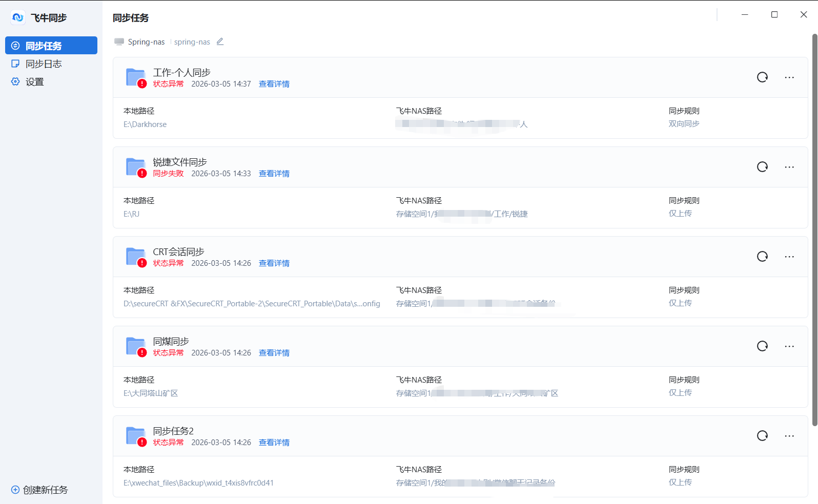Viewport: 818px width, 504px height.
Task: Click the Spring-nas device icon
Action: click(x=119, y=41)
